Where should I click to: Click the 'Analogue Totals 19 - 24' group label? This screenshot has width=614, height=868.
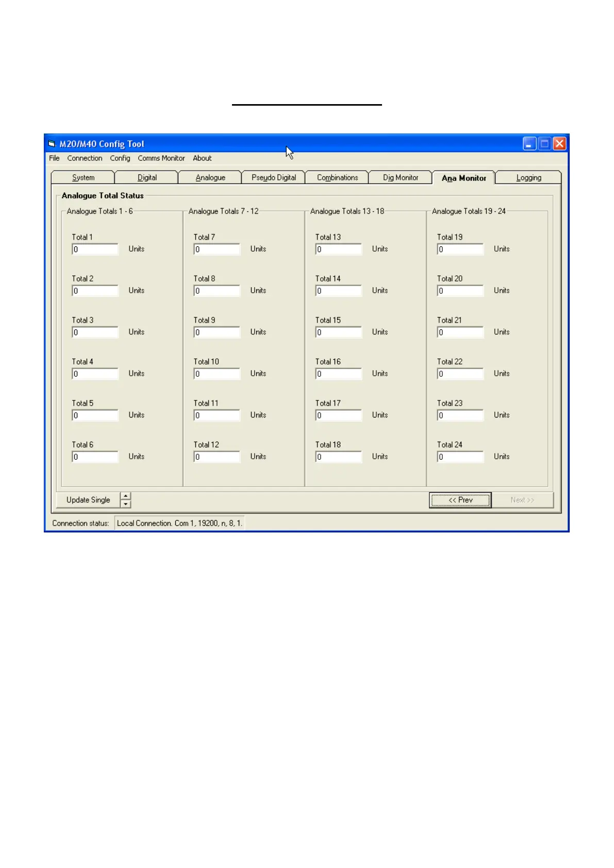(469, 211)
